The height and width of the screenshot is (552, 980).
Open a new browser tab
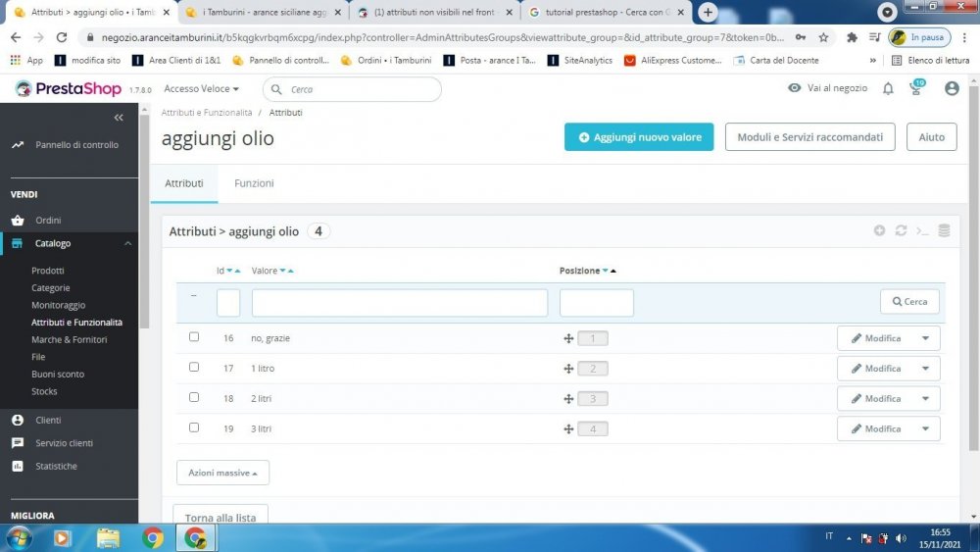click(x=708, y=12)
